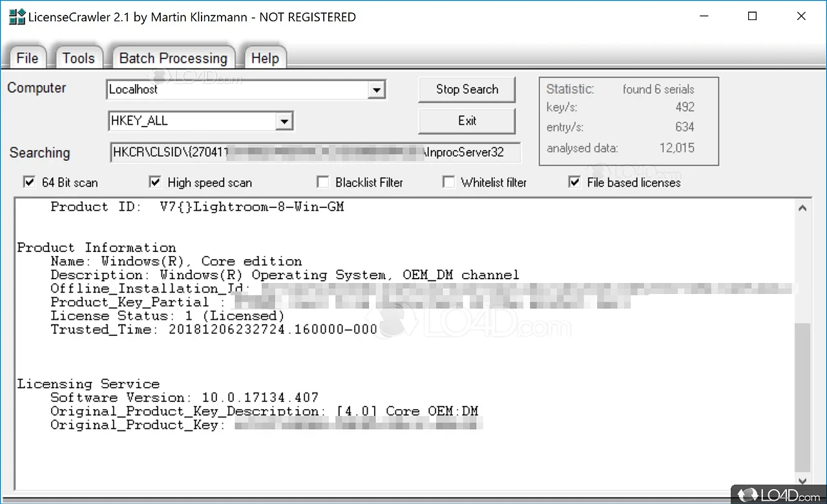Screen dimensions: 827x504
Task: Minimize the LicenseCrawler window
Action: pyautogui.click(x=703, y=17)
